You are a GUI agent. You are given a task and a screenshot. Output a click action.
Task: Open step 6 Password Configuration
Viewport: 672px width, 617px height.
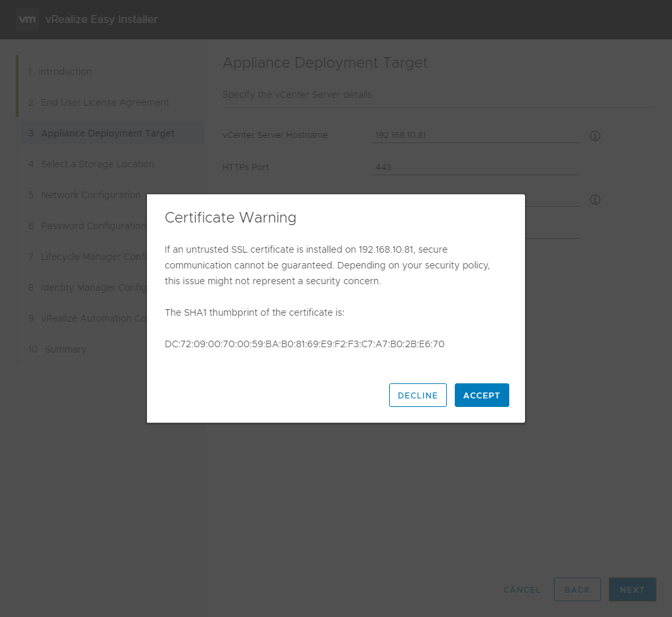(87, 226)
